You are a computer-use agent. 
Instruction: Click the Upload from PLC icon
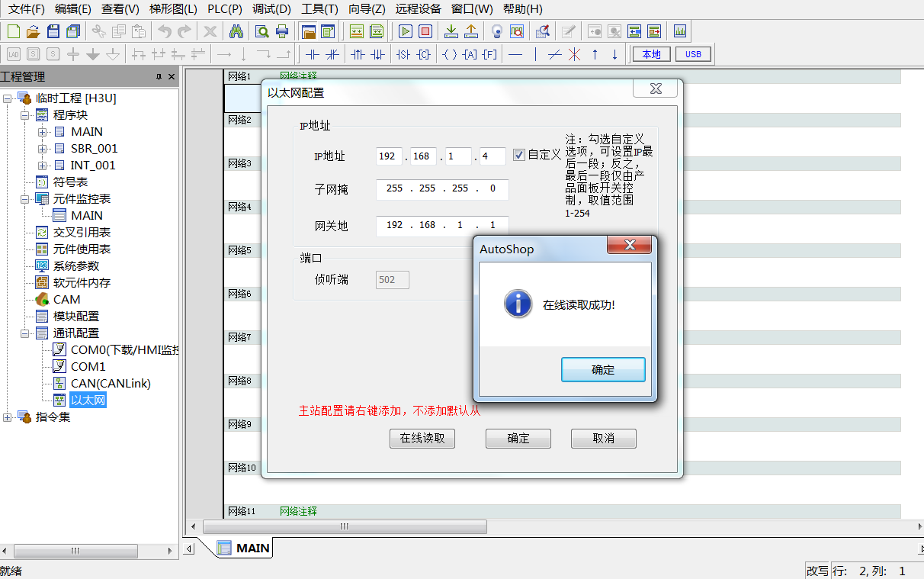click(471, 31)
